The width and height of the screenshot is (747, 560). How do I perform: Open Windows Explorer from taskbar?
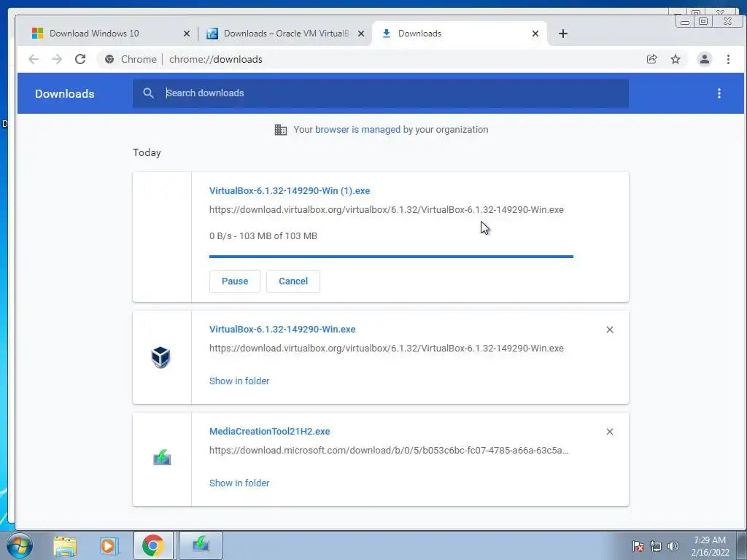(65, 545)
